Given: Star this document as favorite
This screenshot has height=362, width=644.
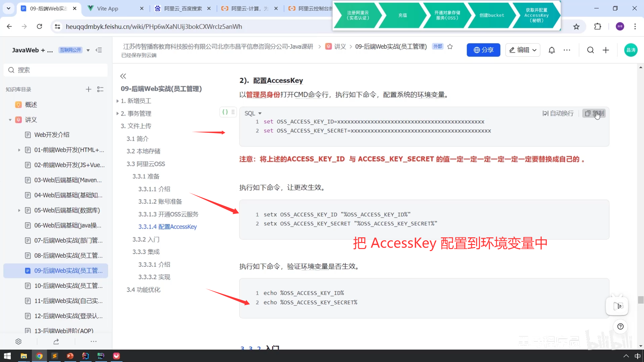Looking at the screenshot, I should tap(450, 47).
